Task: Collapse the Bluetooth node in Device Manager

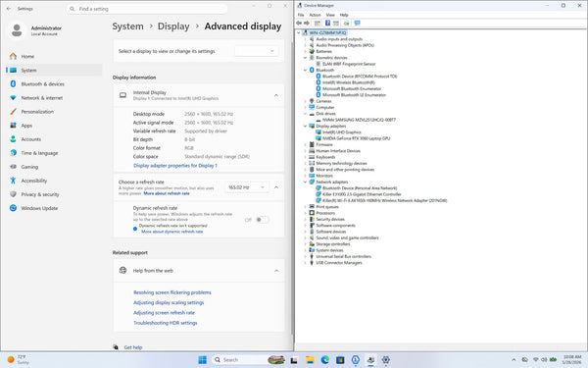Action: (x=305, y=71)
